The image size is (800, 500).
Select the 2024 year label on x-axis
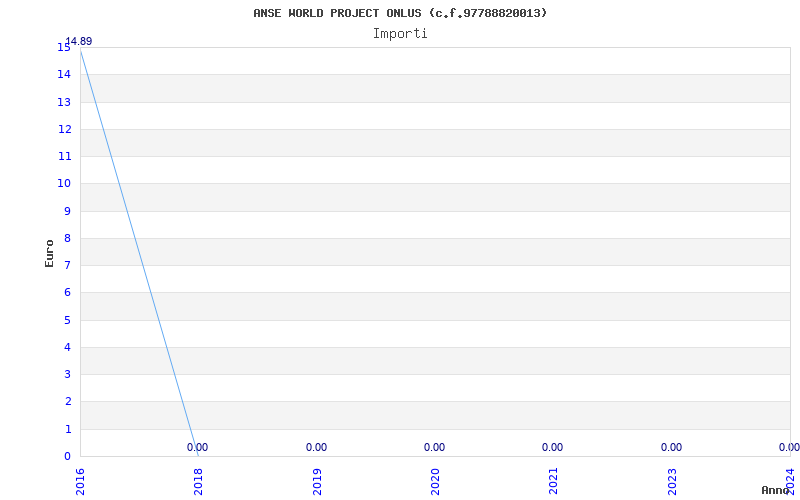(790, 482)
